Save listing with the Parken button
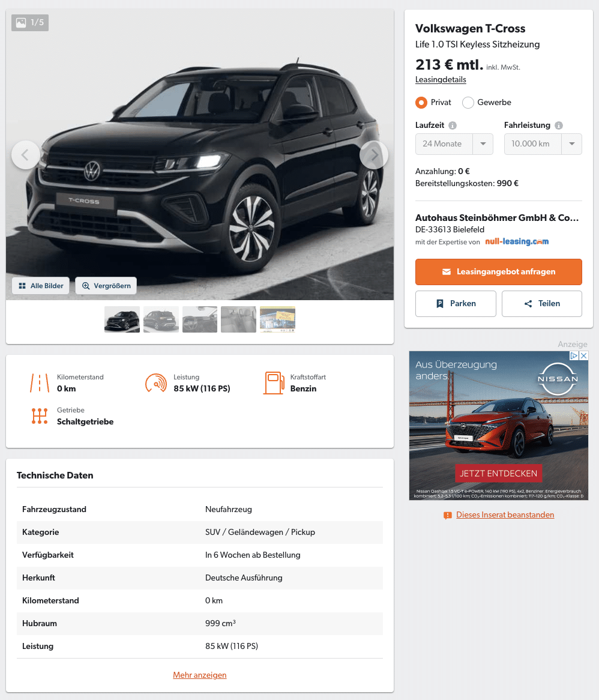This screenshot has width=599, height=700. pos(456,304)
